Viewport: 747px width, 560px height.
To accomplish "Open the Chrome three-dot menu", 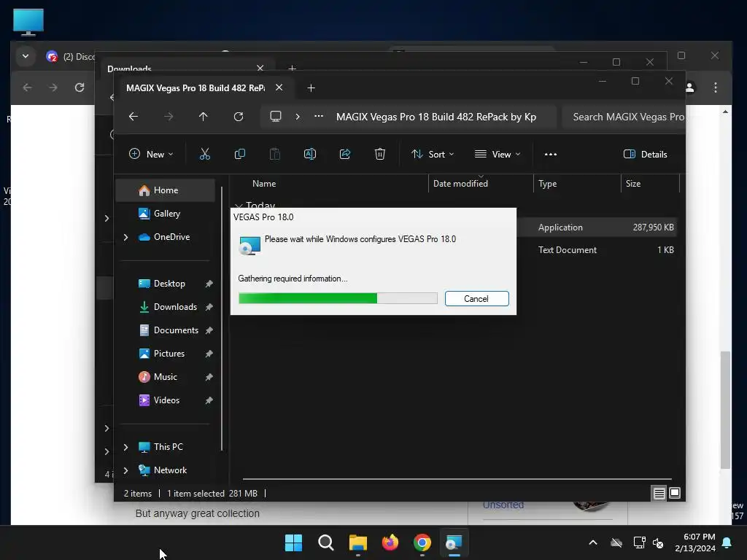I will pos(716,87).
